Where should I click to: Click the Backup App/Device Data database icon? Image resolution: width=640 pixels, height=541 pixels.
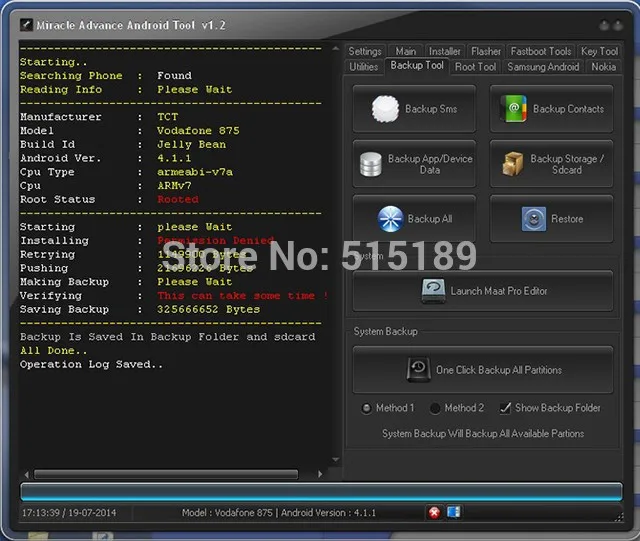371,164
